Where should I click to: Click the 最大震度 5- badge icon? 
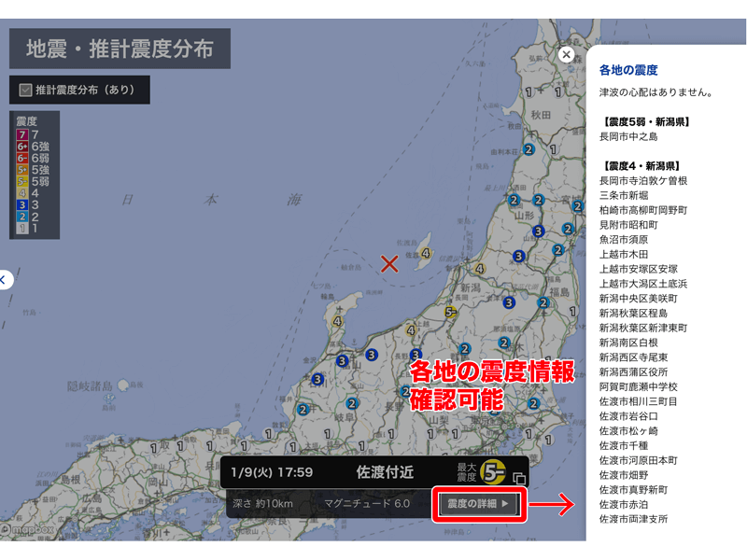(494, 473)
